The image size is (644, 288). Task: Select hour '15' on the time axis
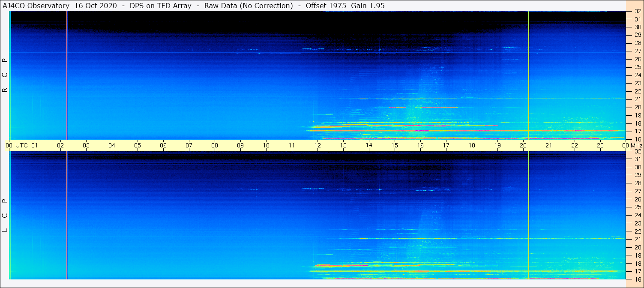395,145
